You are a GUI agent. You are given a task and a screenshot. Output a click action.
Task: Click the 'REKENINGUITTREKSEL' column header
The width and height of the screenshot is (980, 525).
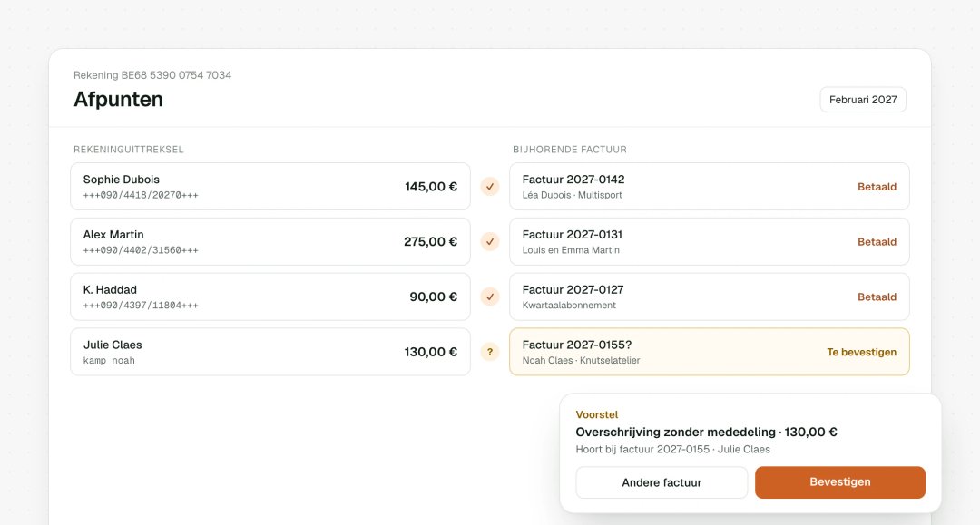[x=129, y=150]
